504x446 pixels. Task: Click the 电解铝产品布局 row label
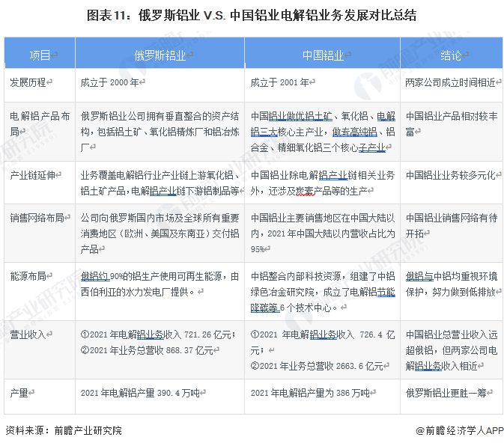click(39, 123)
